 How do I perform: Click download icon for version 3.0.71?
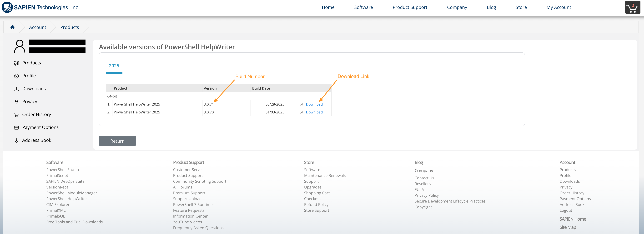click(x=302, y=105)
